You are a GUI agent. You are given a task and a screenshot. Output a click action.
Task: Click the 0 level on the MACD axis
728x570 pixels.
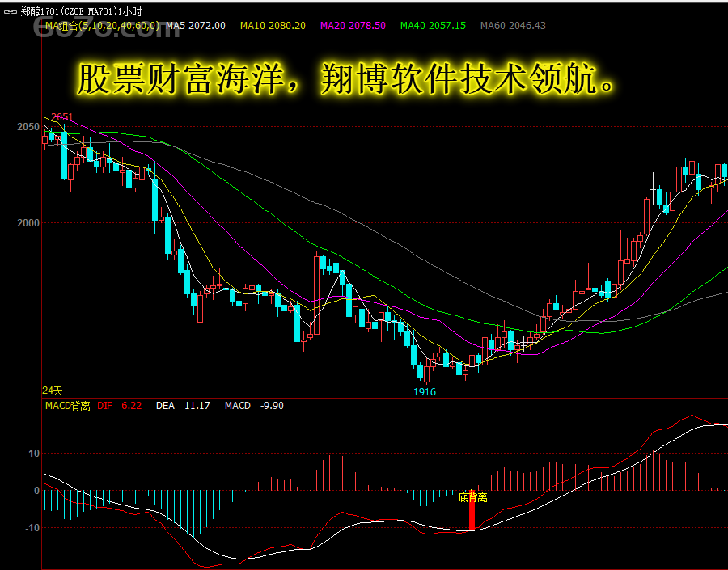36,491
